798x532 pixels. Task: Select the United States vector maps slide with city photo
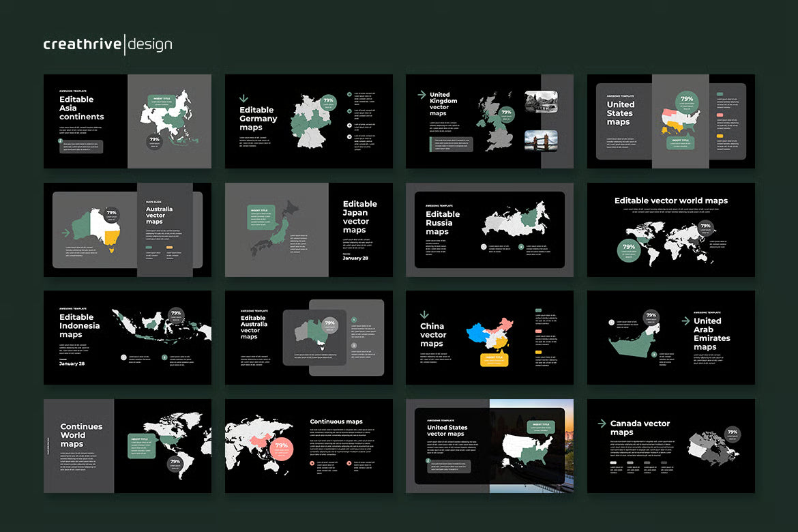pyautogui.click(x=490, y=446)
